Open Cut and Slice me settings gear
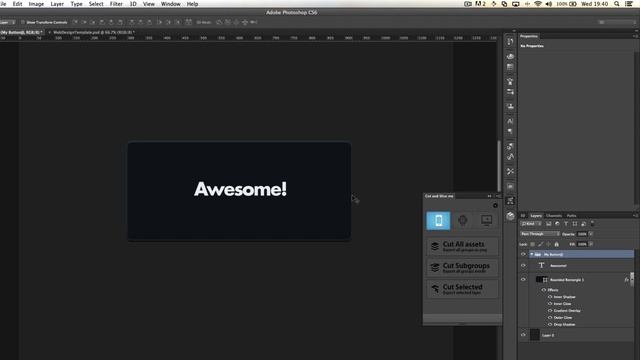Screen dimensions: 640x360 [495, 205]
